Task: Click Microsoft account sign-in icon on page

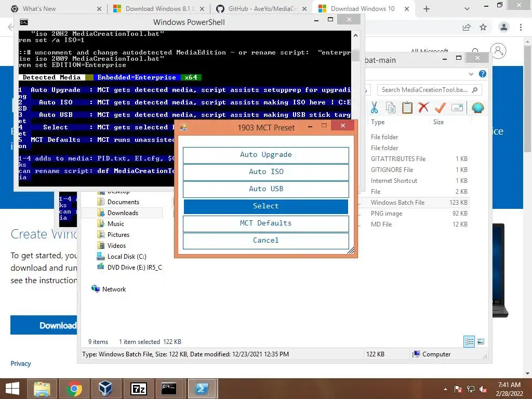Action: 498,51
